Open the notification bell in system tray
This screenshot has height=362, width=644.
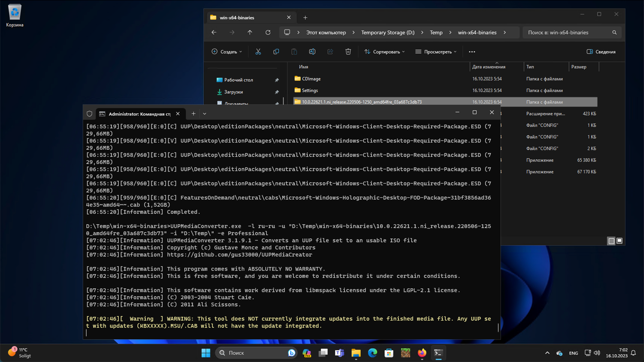(633, 353)
